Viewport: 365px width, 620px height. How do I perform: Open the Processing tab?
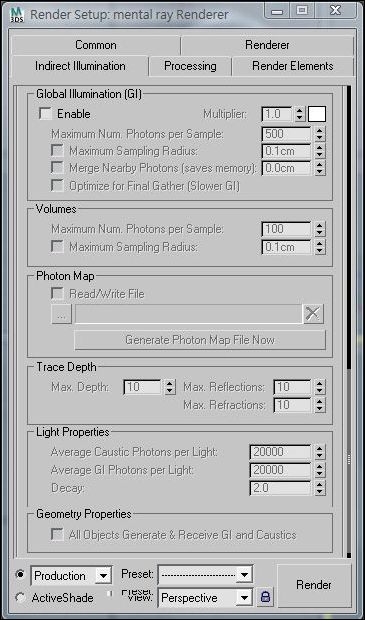point(190,66)
